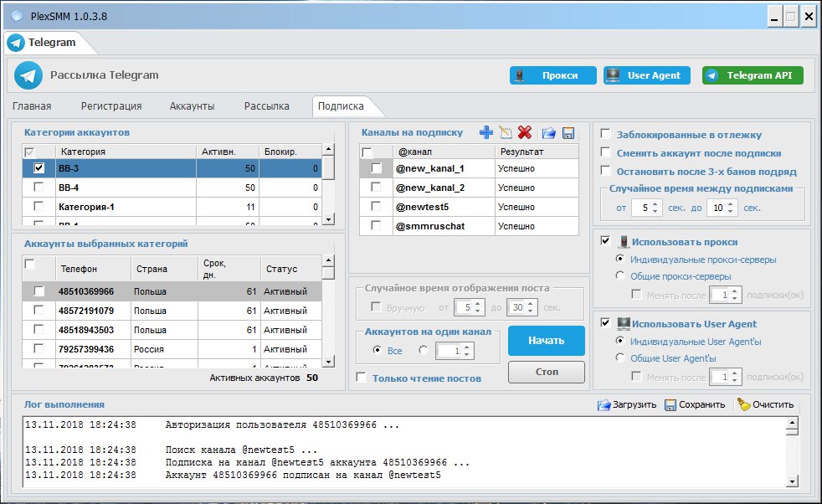Delete channel with the red X icon
Viewport: 822px width, 504px height.
point(525,132)
